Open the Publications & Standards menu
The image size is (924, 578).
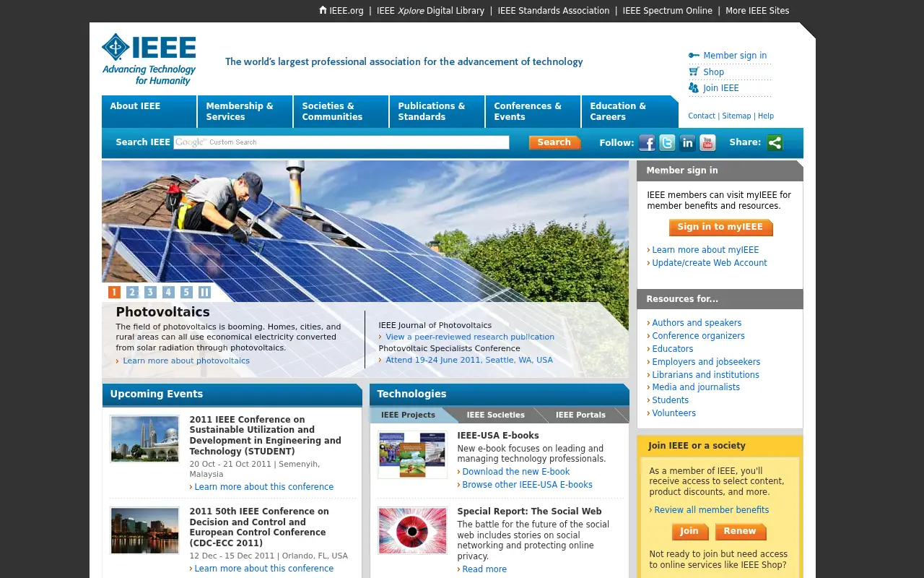(437, 111)
